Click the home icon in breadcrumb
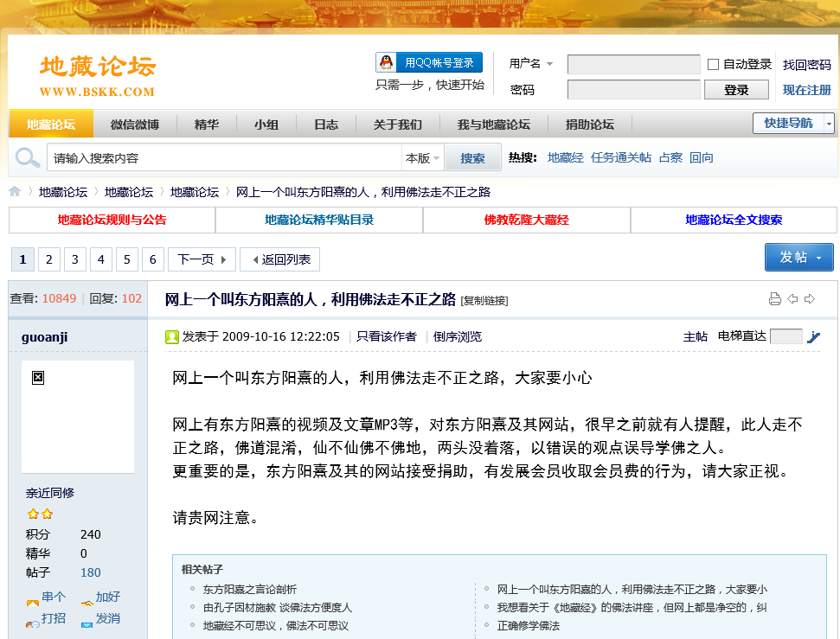Viewport: 840px width, 639px height. pyautogui.click(x=16, y=192)
